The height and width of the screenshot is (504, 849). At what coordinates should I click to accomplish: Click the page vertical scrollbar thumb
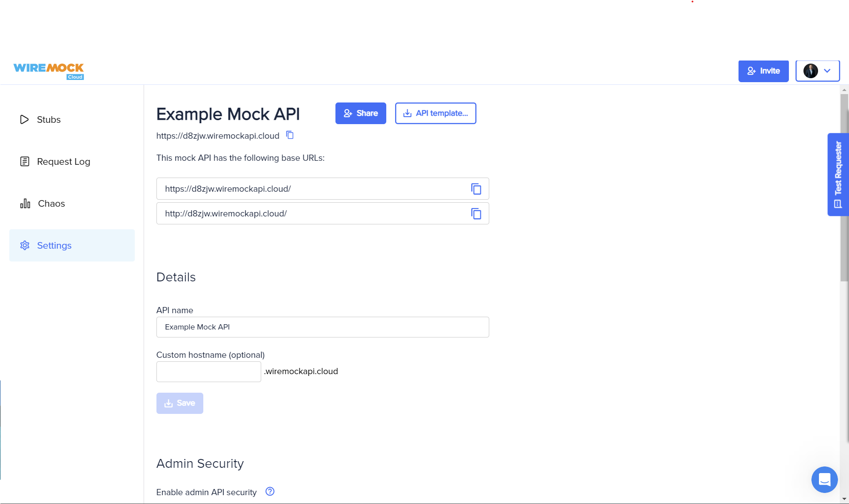coord(844,188)
